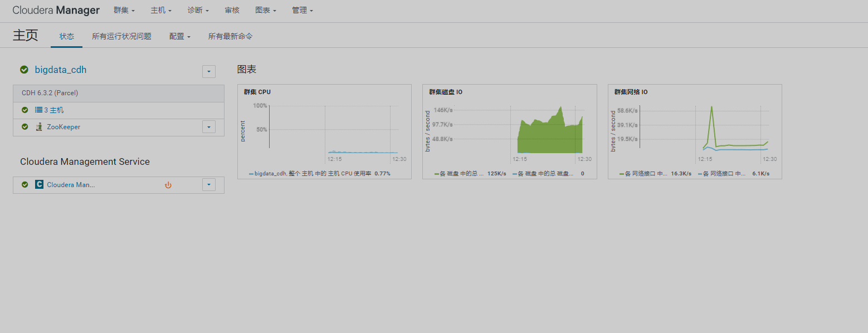
Task: Click the 125K/s disk legend value
Action: [x=496, y=174]
